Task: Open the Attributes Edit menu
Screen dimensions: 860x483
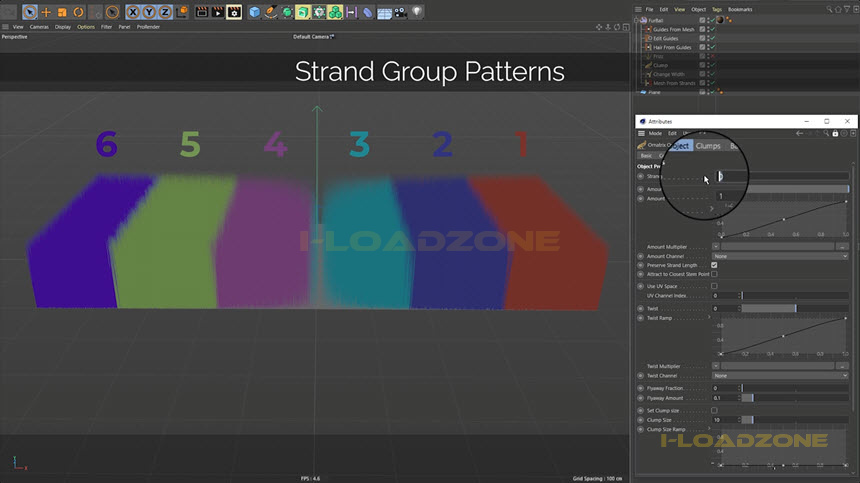Action: tap(672, 133)
